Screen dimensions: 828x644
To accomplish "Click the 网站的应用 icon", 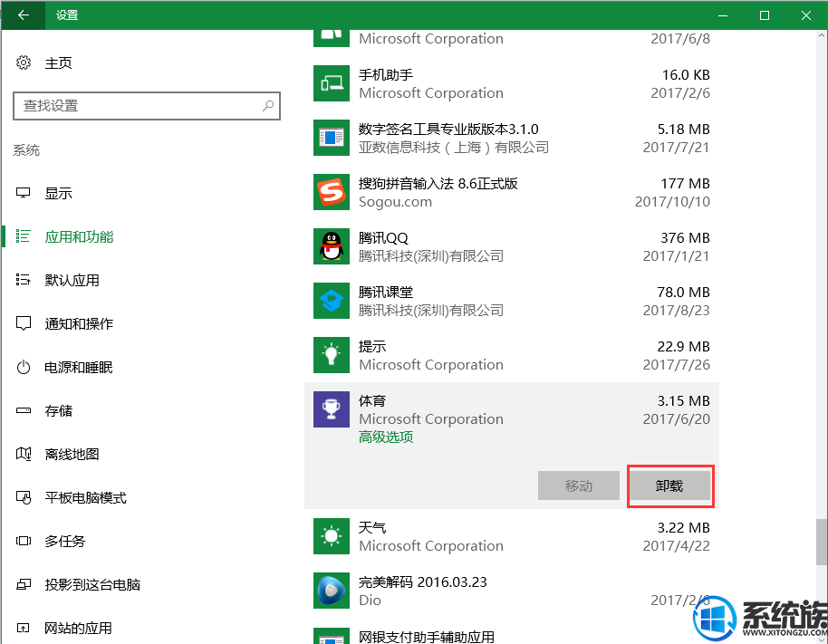I will coord(24,628).
